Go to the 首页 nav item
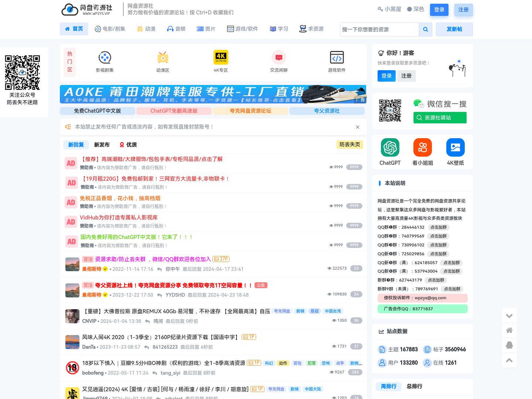 click(x=74, y=29)
